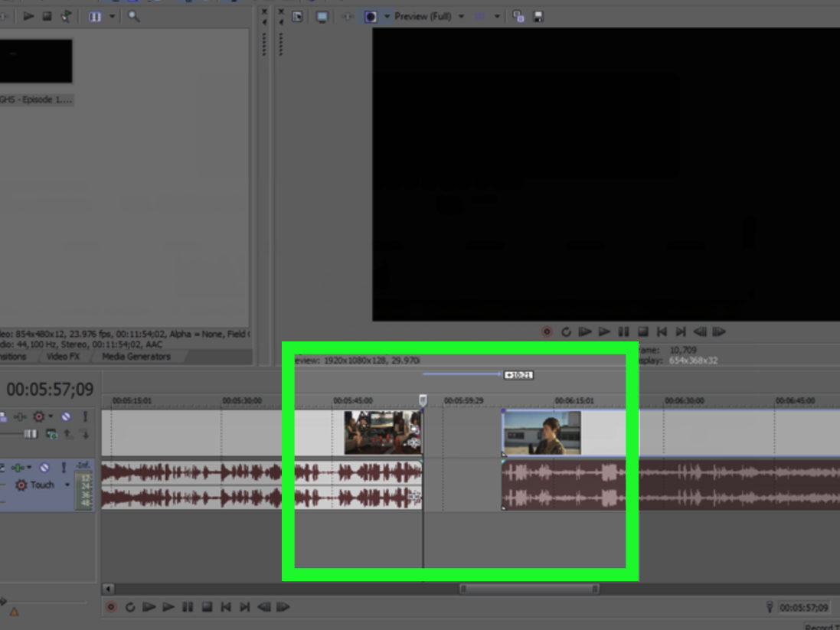Mute the video track
The width and height of the screenshot is (840, 630).
point(66,416)
